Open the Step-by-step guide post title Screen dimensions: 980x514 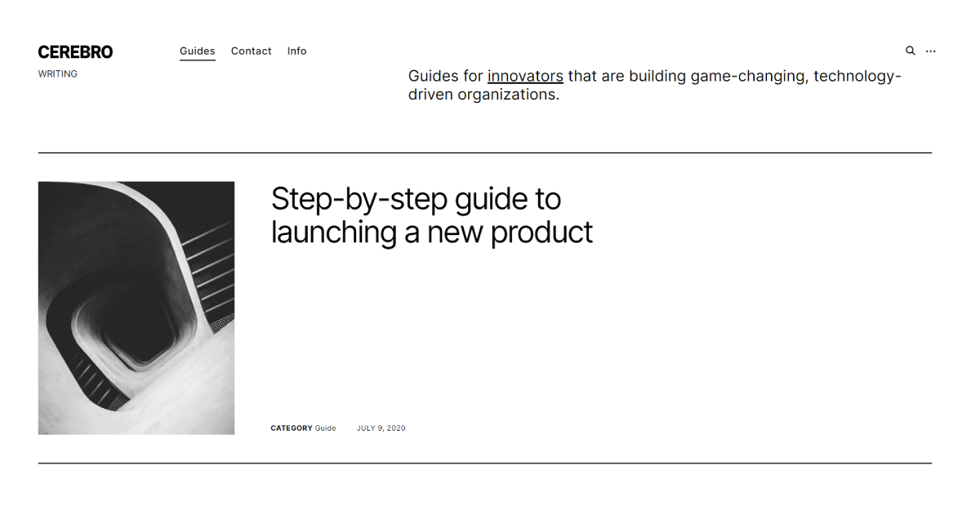point(416,199)
